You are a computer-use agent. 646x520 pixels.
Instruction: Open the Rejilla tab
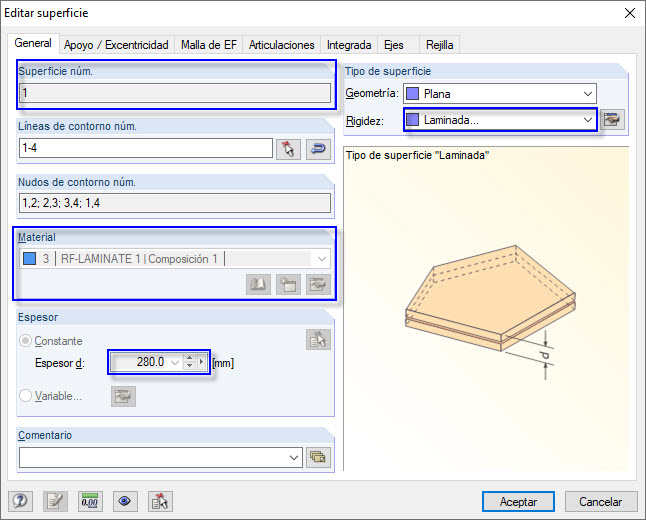(440, 45)
